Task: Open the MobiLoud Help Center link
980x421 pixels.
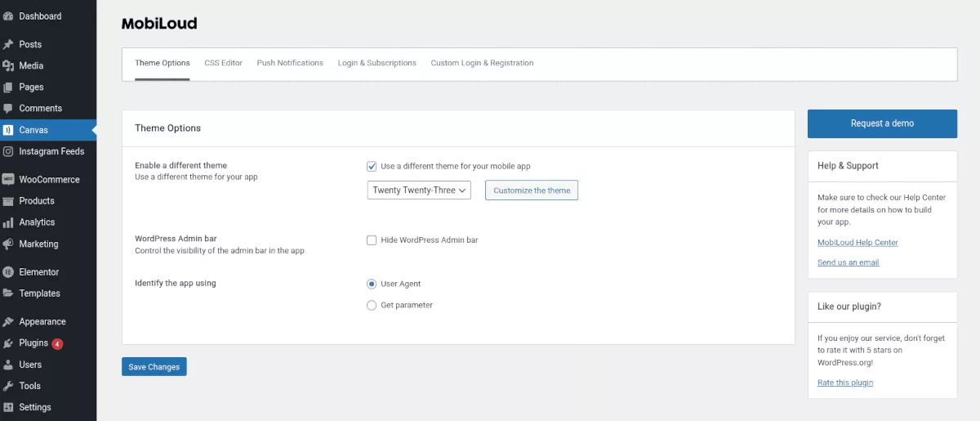Action: click(857, 243)
